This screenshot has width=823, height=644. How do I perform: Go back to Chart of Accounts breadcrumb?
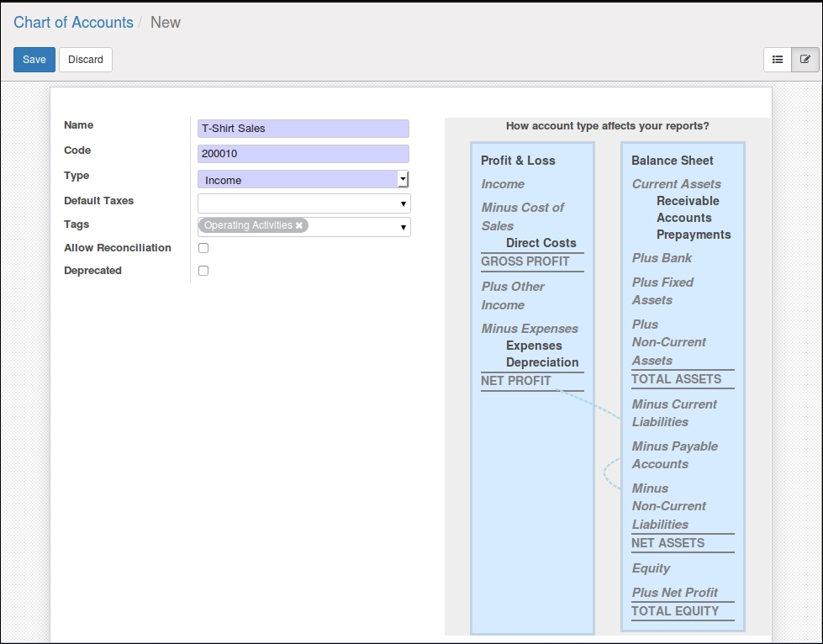tap(73, 22)
